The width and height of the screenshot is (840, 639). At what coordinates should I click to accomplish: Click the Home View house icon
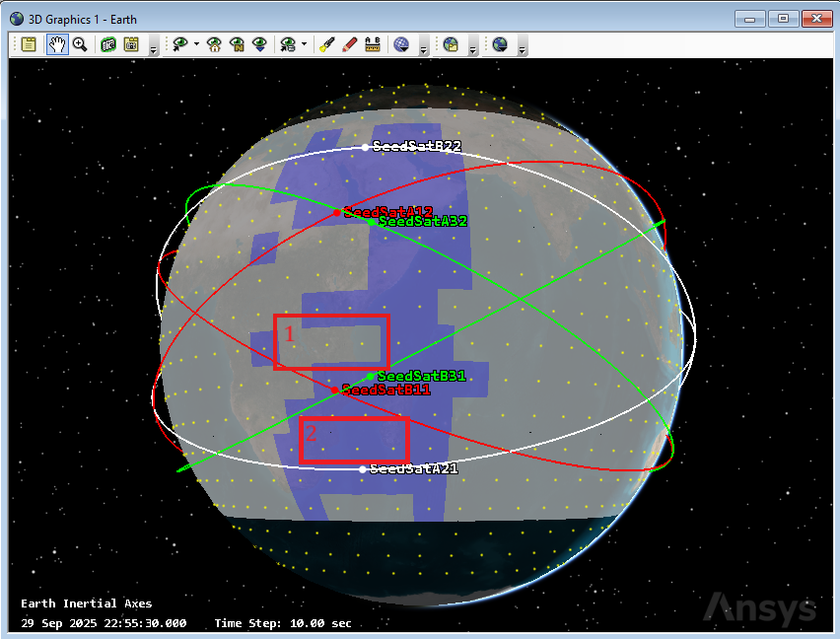pyautogui.click(x=214, y=44)
